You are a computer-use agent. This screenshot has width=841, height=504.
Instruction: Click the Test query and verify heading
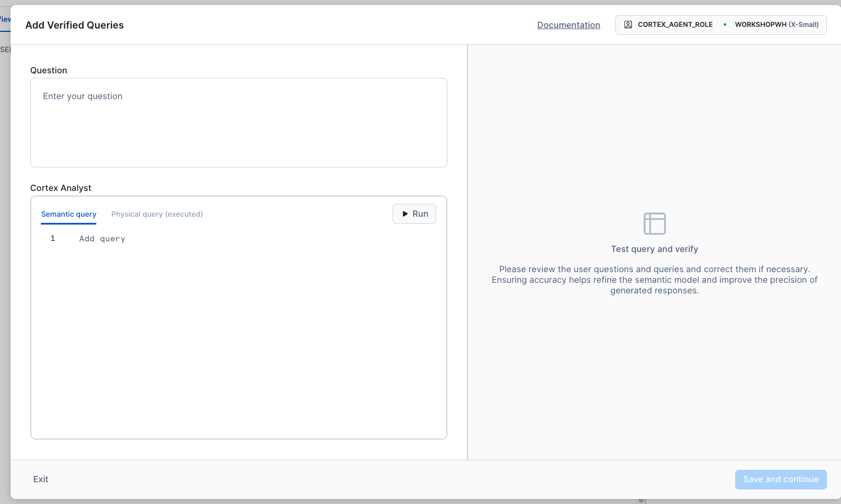pos(654,249)
